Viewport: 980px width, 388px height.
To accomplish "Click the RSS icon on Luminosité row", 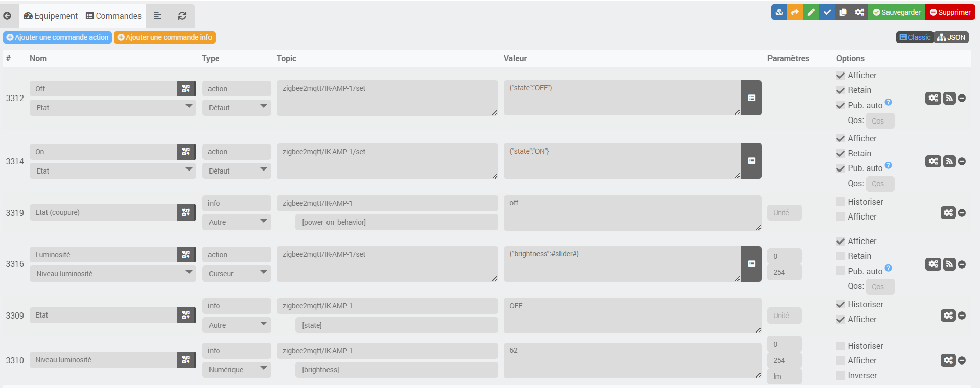I will click(949, 264).
